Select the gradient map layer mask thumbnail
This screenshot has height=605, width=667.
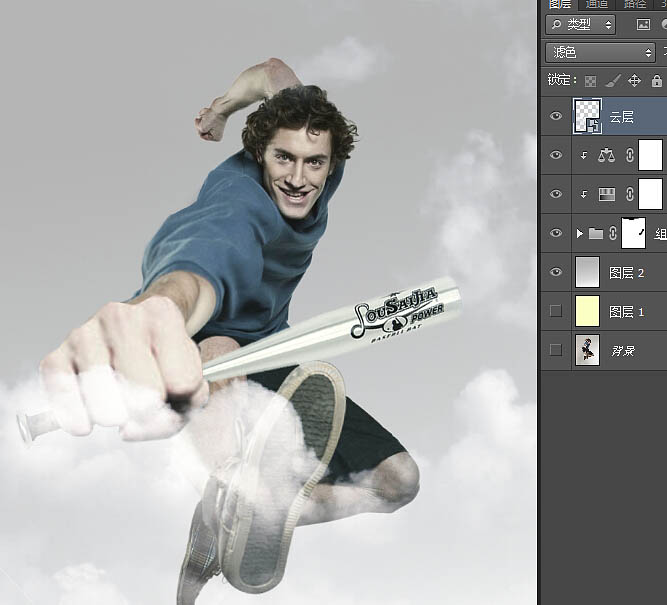click(651, 194)
